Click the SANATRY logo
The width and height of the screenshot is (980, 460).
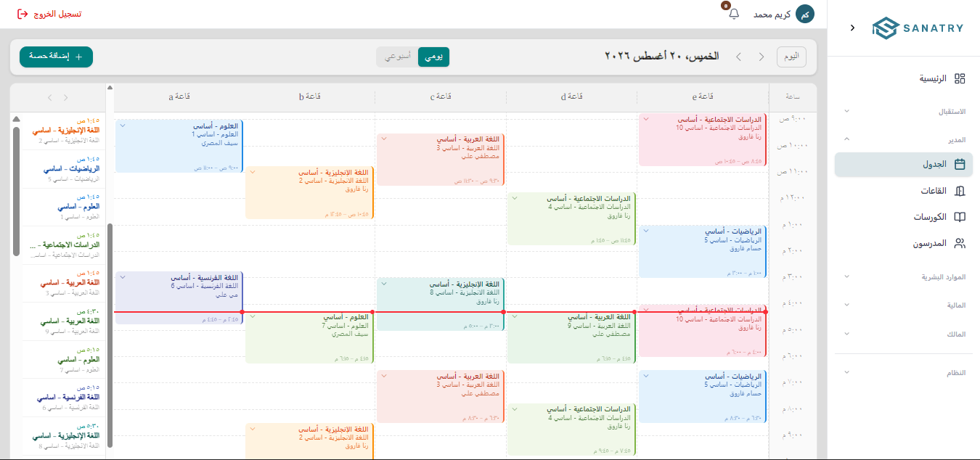pyautogui.click(x=918, y=28)
